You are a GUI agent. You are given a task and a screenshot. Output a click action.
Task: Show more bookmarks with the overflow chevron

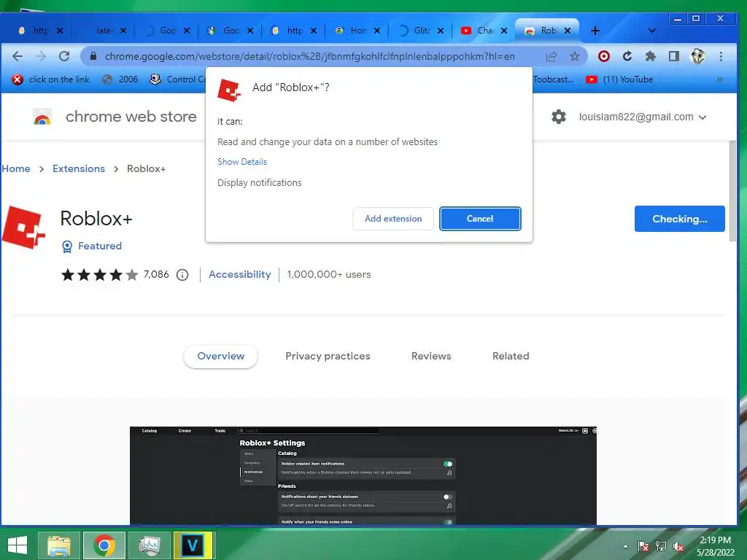[719, 79]
